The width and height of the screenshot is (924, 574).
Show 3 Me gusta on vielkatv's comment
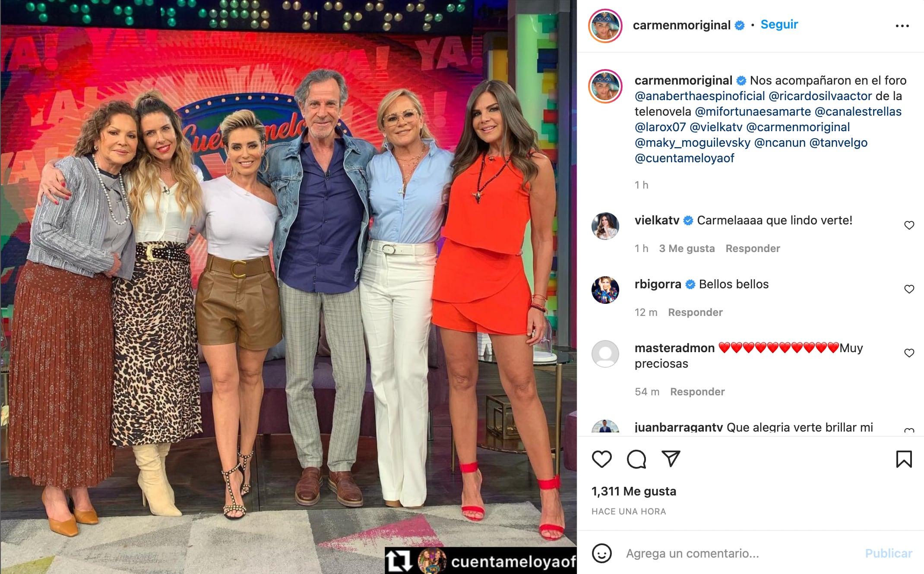(x=687, y=249)
